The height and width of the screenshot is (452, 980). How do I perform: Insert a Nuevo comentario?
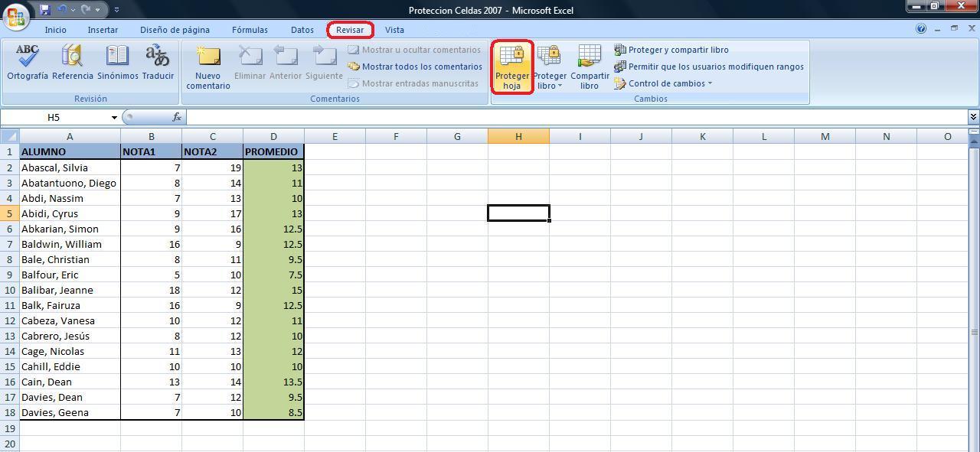208,67
